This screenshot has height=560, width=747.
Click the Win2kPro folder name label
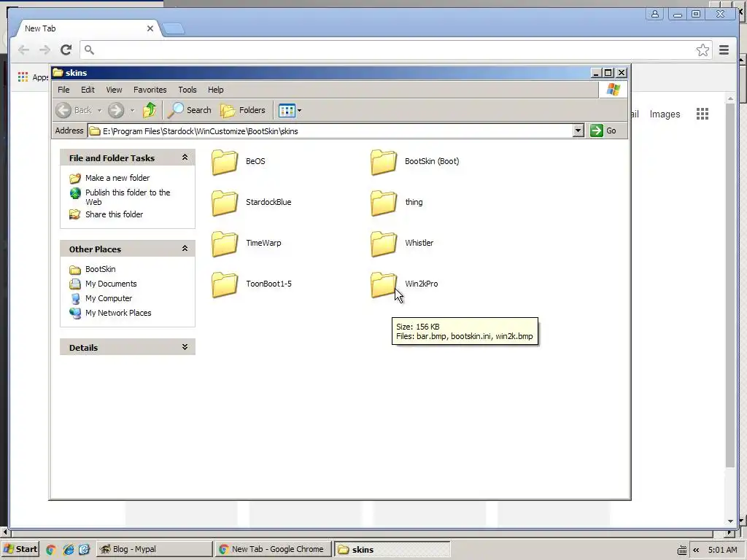click(421, 284)
